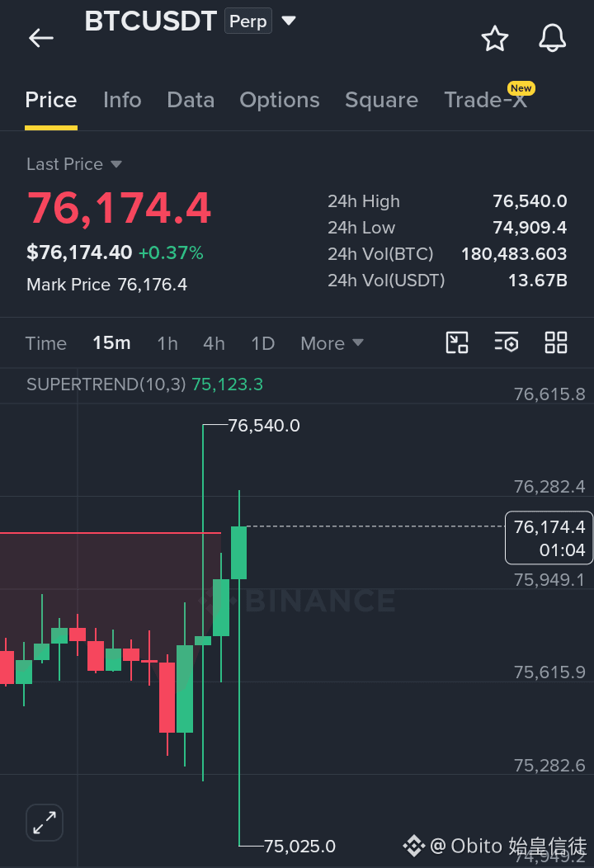This screenshot has width=594, height=868.
Task: Select the 15m timeframe
Action: coord(112,343)
